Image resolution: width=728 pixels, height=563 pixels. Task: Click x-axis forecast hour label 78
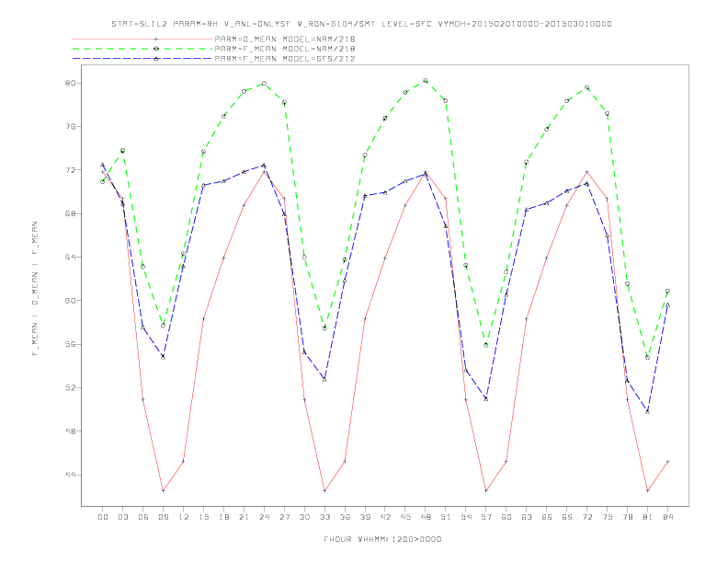[627, 517]
